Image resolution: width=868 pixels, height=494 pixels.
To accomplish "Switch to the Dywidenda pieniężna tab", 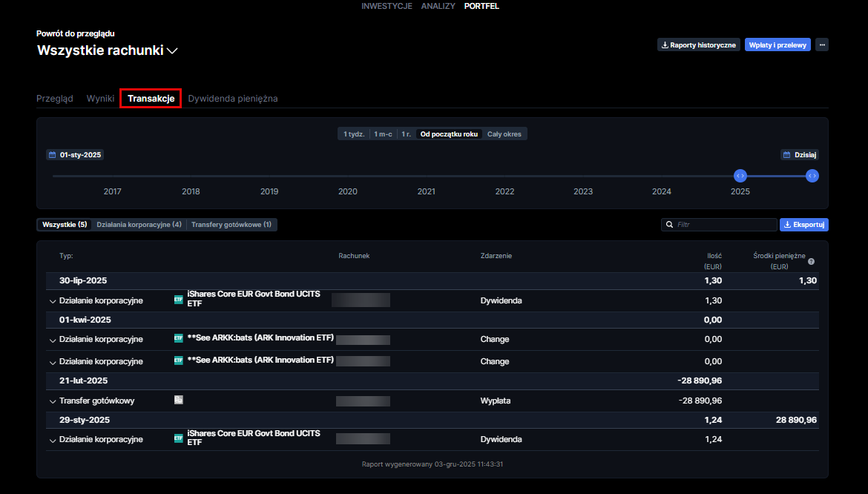I will 233,98.
